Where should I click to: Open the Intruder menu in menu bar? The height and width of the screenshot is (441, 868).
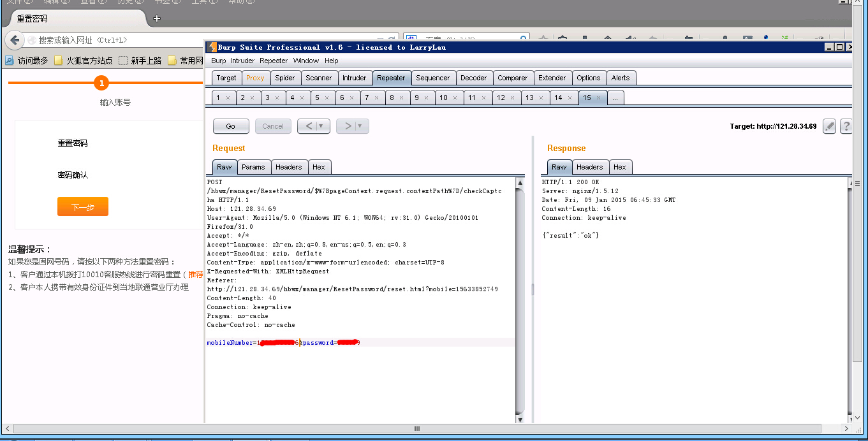[242, 61]
